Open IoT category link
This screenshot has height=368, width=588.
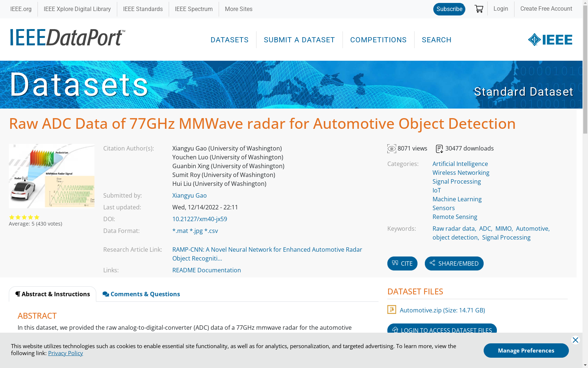point(437,190)
